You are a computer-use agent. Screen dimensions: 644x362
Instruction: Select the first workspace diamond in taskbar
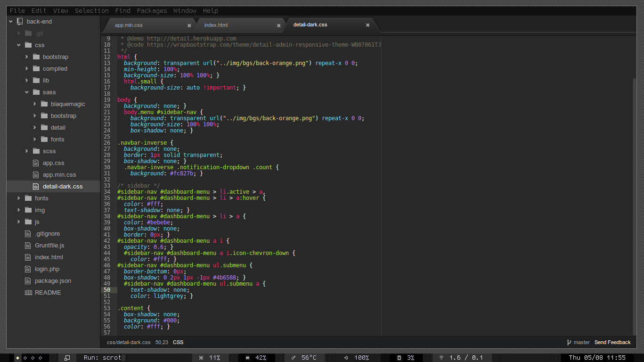(x=18, y=357)
